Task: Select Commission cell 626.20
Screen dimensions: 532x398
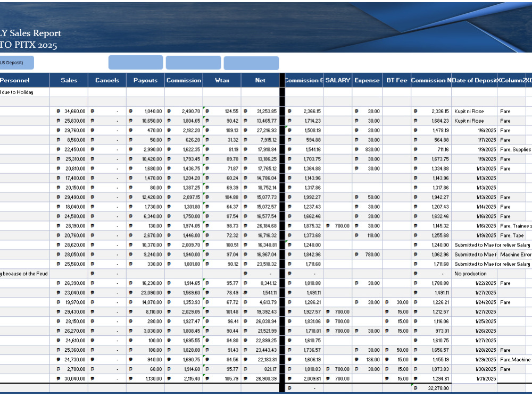Action: 184,140
